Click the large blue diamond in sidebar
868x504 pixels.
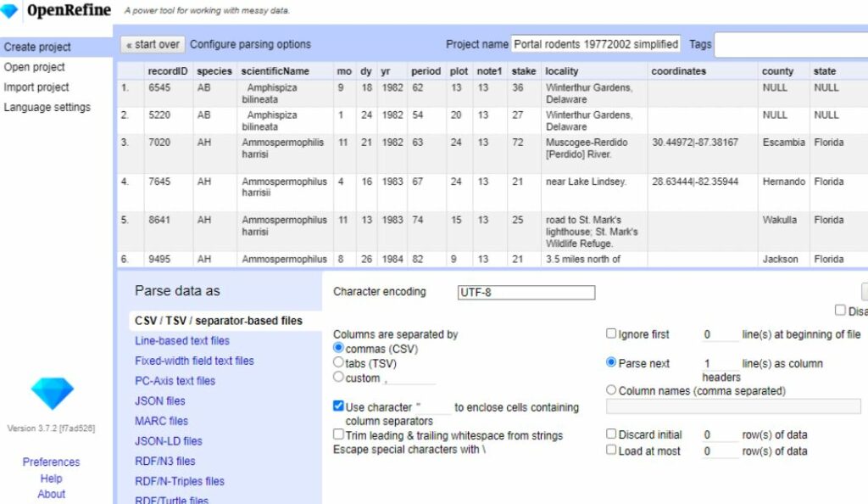pyautogui.click(x=52, y=393)
